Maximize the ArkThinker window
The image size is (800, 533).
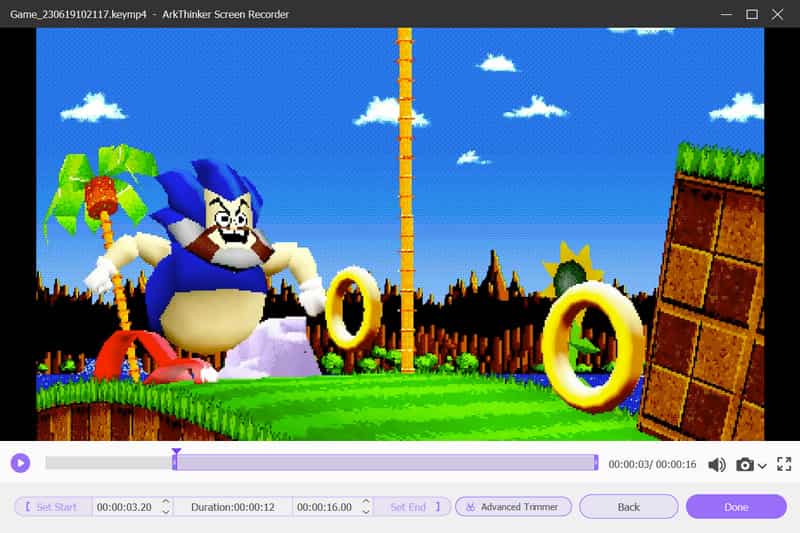click(x=752, y=14)
